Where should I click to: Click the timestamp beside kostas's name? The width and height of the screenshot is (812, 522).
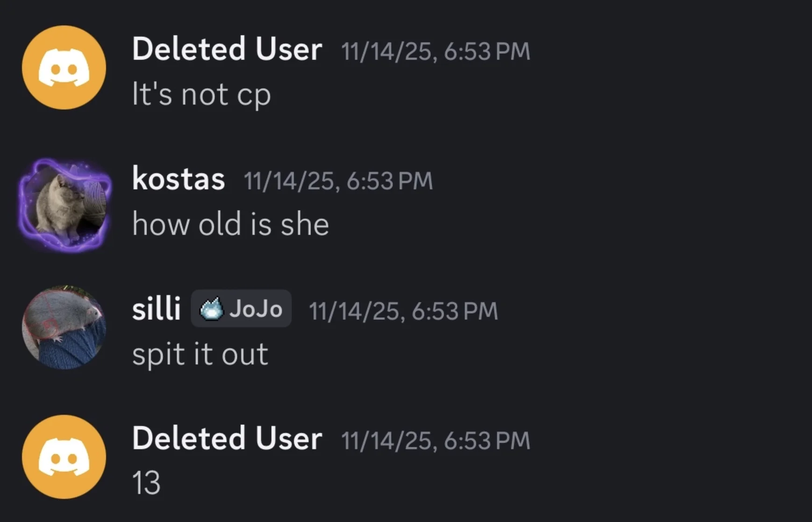point(338,181)
